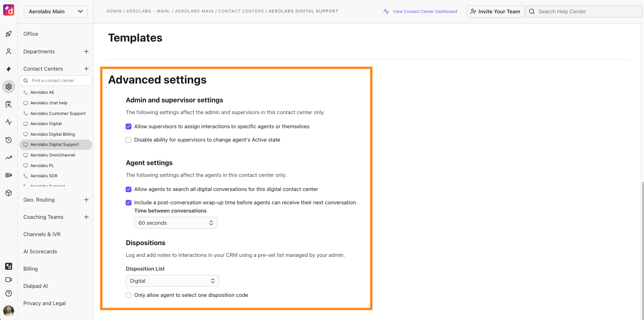Open the history clock icon in sidebar

9,140
